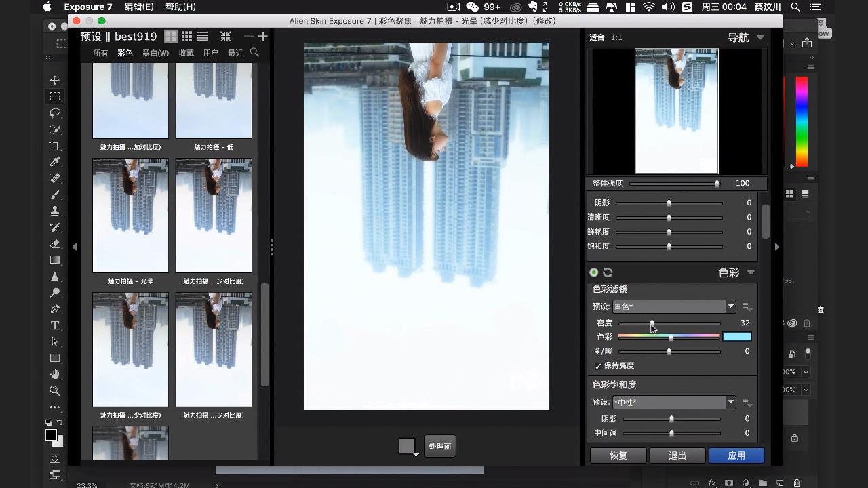Select the Pen tool
This screenshot has width=868, height=488.
[55, 309]
